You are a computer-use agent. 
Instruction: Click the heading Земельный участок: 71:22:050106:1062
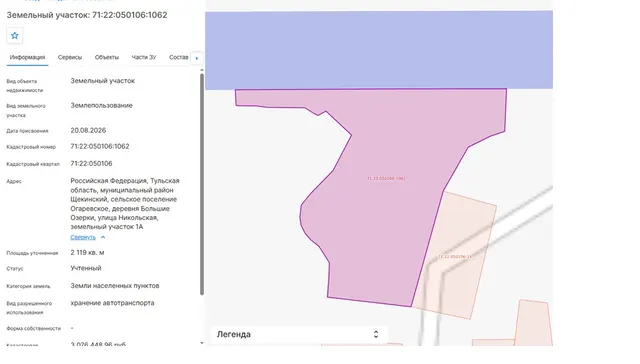tap(87, 15)
